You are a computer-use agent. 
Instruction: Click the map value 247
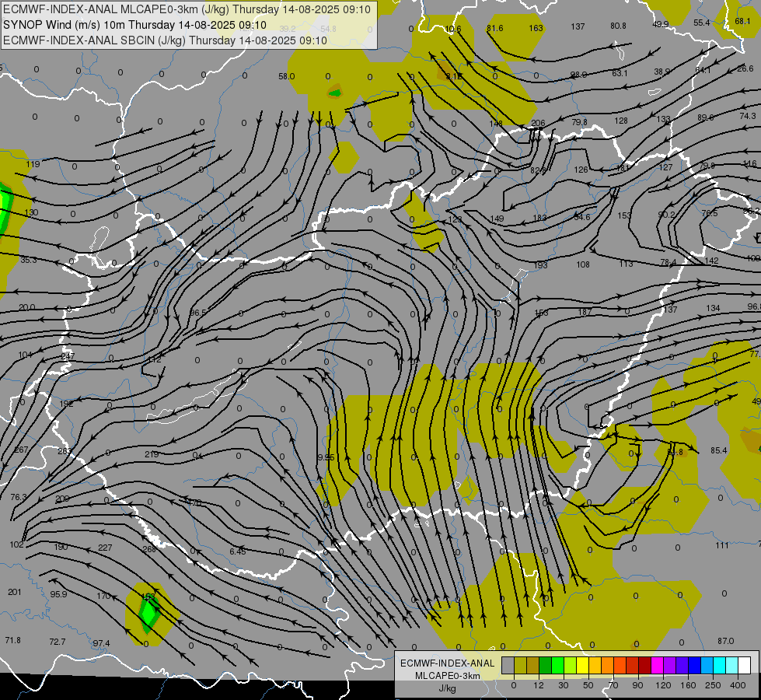click(68, 356)
